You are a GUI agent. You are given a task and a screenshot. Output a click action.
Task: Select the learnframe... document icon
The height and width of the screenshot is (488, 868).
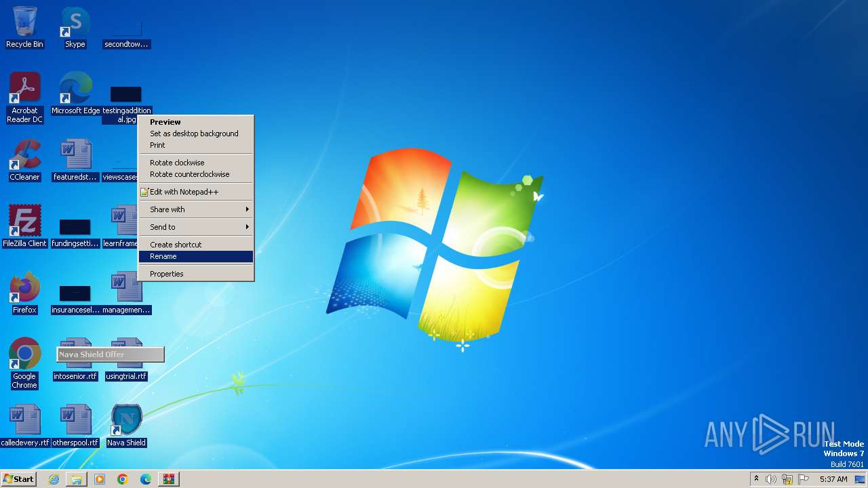121,226
